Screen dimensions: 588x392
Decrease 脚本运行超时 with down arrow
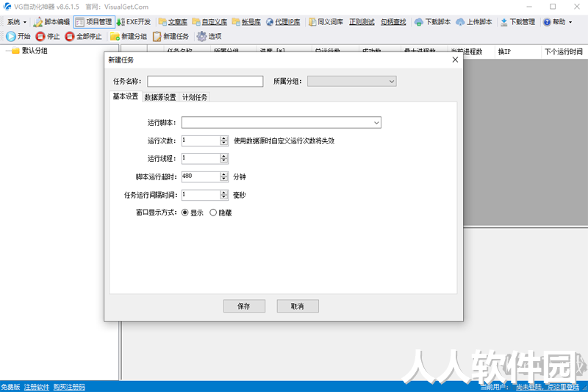(224, 179)
